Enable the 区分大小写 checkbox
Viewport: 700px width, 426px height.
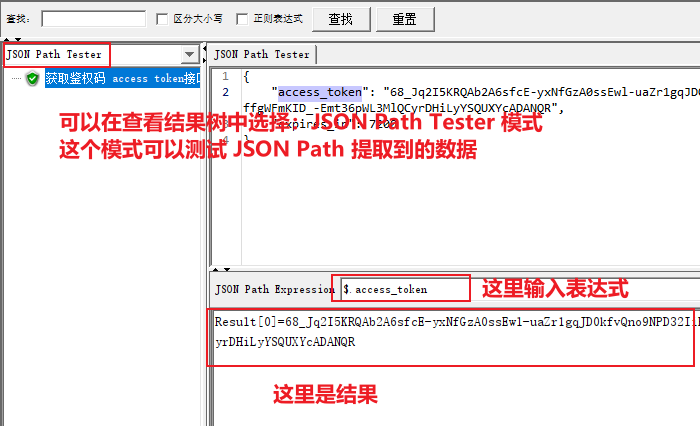point(162,19)
